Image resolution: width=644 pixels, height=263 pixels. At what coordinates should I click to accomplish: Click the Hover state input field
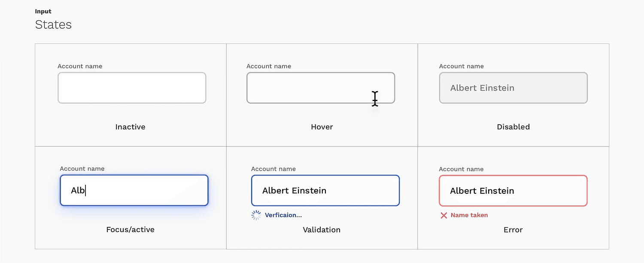point(320,88)
